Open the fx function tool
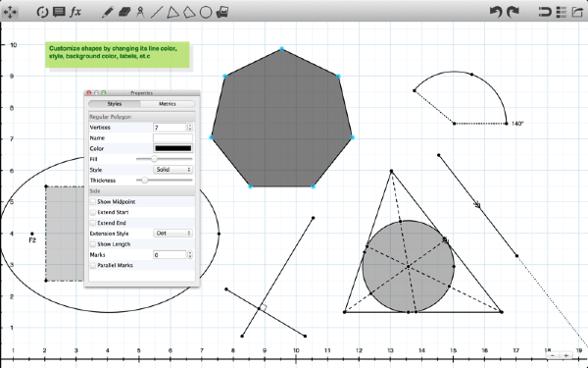Image resolution: width=588 pixels, height=368 pixels. (x=75, y=12)
